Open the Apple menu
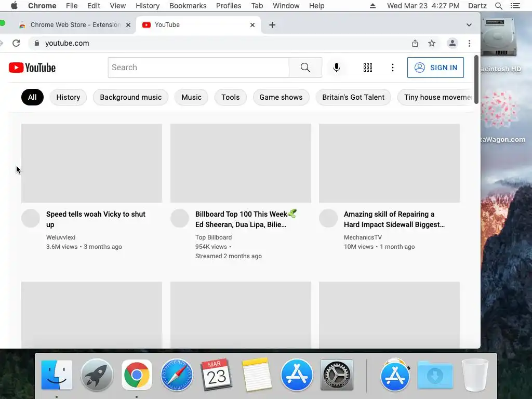The width and height of the screenshot is (532, 399). [14, 6]
